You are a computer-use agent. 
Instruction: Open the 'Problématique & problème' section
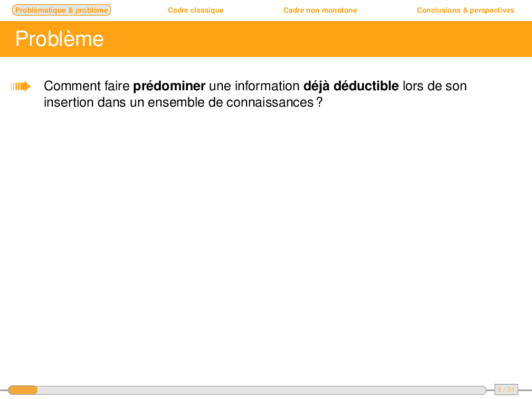click(61, 10)
